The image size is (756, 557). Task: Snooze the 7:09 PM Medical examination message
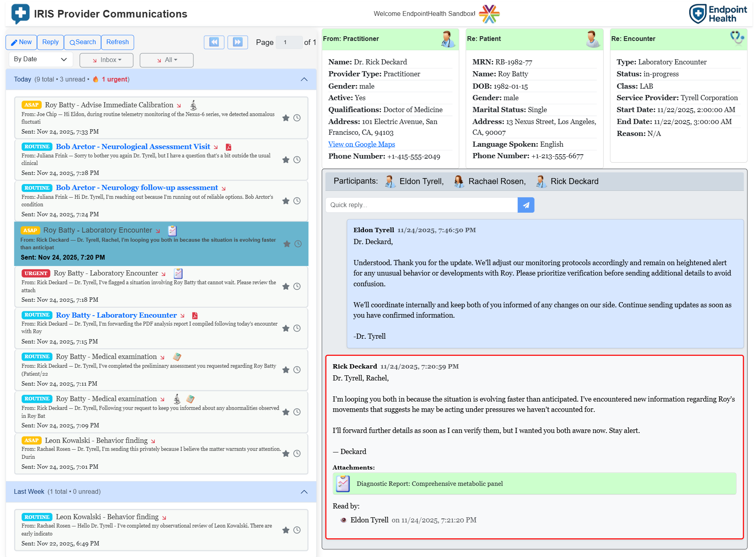point(297,412)
